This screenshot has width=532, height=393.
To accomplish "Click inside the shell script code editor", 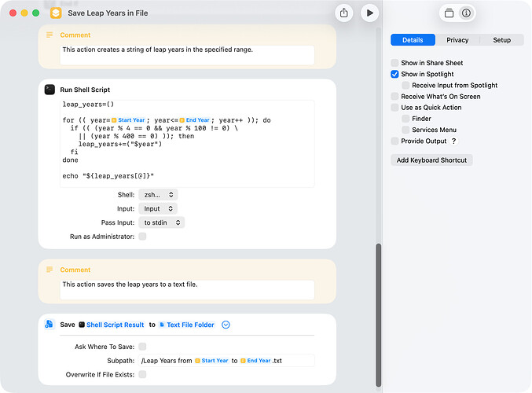I will tap(187, 144).
